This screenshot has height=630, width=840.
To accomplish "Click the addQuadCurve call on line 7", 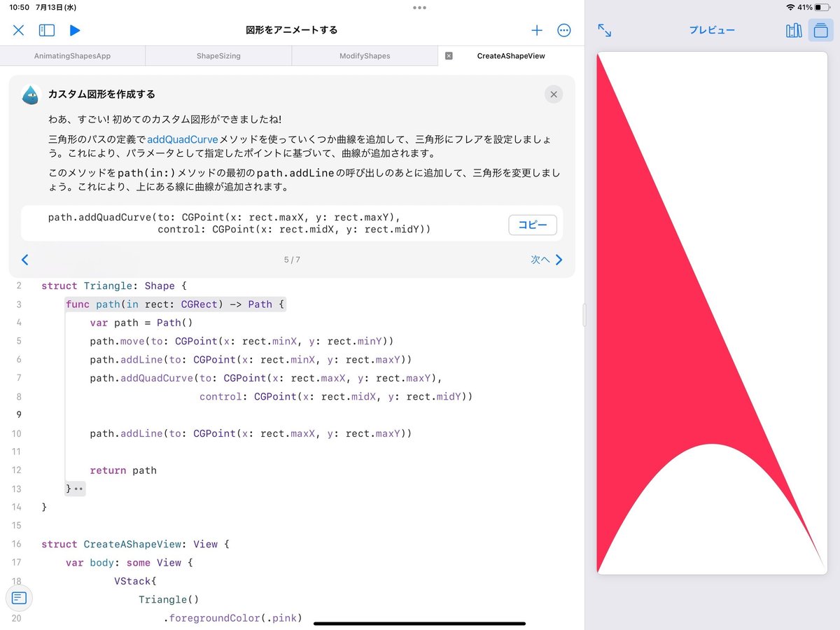I will point(267,378).
